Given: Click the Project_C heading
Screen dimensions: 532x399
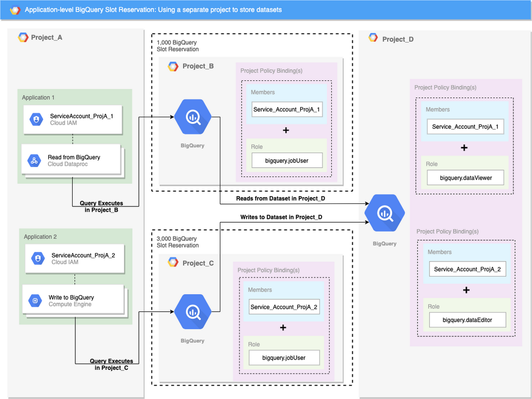Looking at the screenshot, I should (x=198, y=263).
